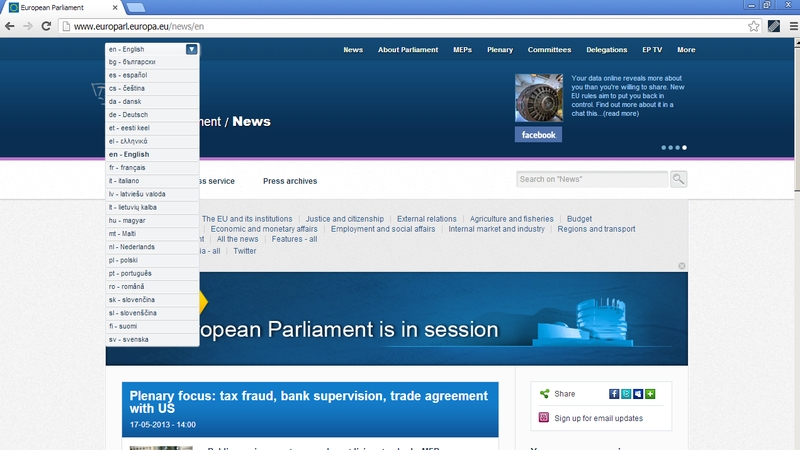Screen dimensions: 800x450
Task: Open the News menu item
Action: point(353,49)
